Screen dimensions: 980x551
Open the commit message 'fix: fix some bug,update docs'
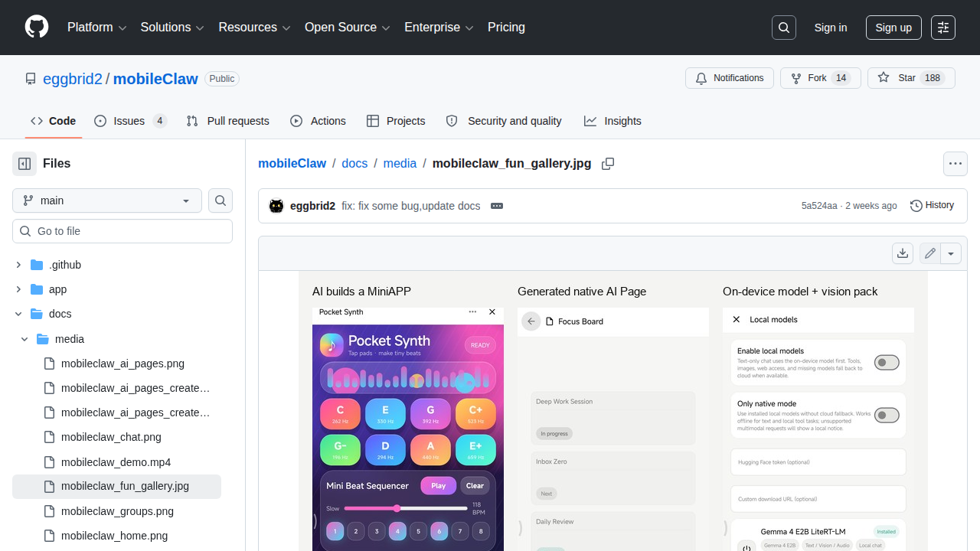[x=411, y=206]
